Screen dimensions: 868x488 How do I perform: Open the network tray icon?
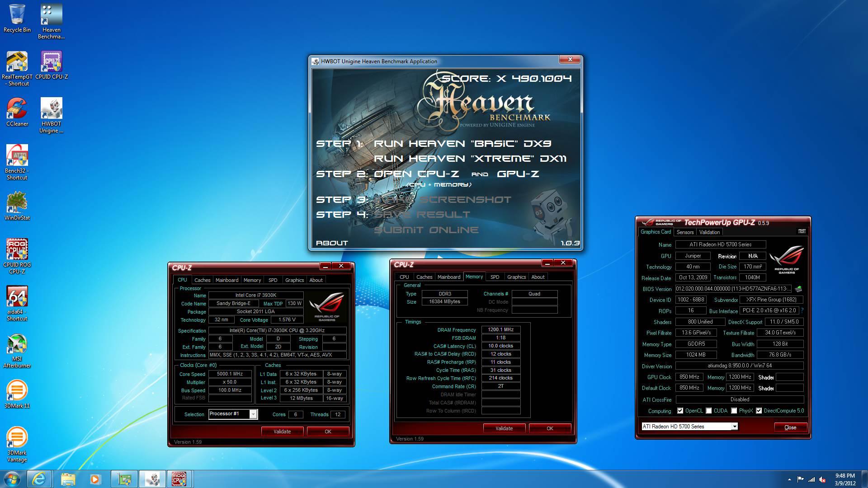coord(811,479)
